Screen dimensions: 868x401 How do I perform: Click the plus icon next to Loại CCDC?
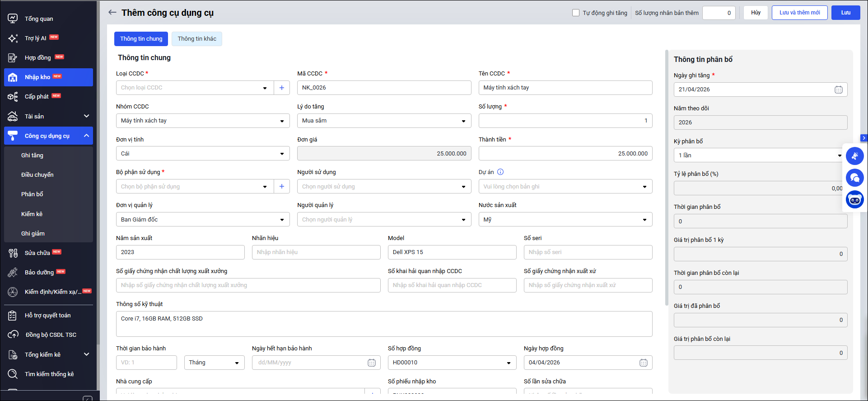pyautogui.click(x=282, y=88)
